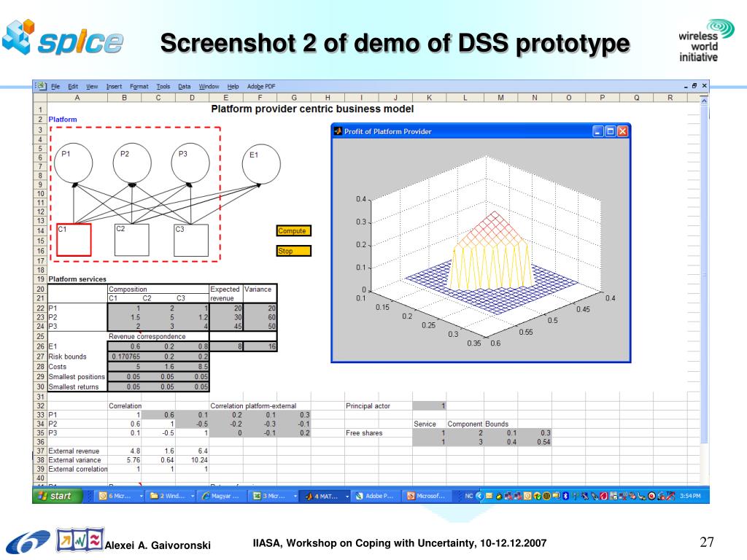This screenshot has height=560, width=747.
Task: Click 'Correlation platform-external' label
Action: pos(253,405)
